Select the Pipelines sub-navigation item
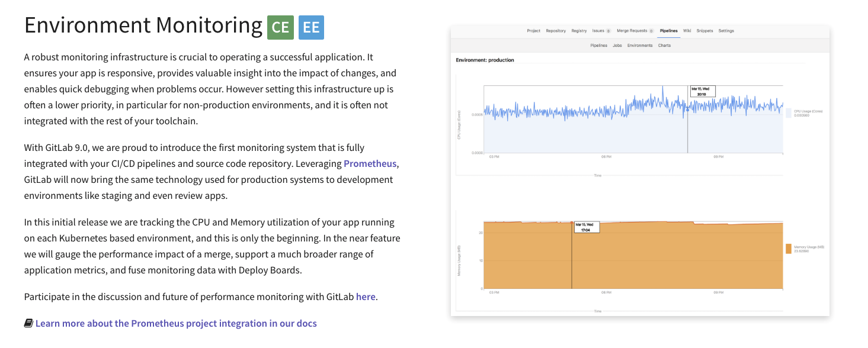 pos(598,46)
